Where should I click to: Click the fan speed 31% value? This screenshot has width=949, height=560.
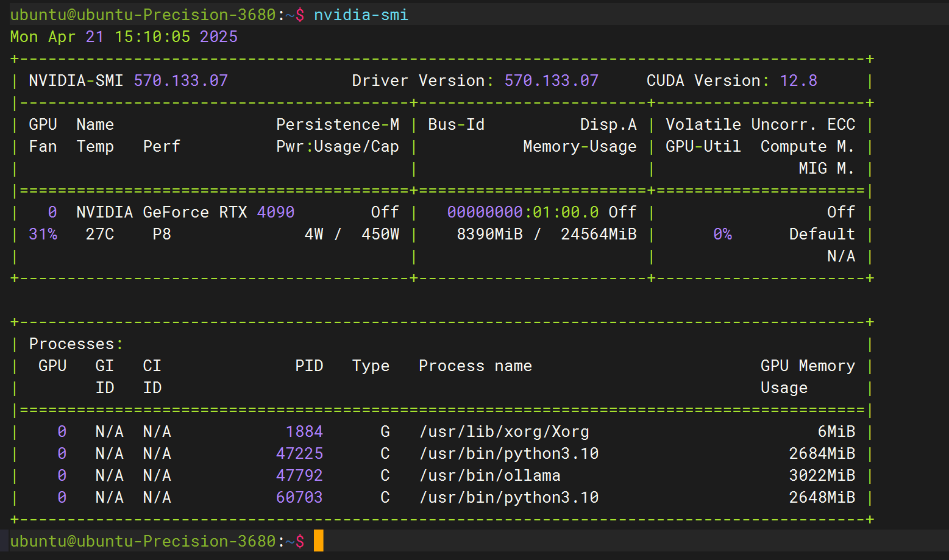(43, 233)
